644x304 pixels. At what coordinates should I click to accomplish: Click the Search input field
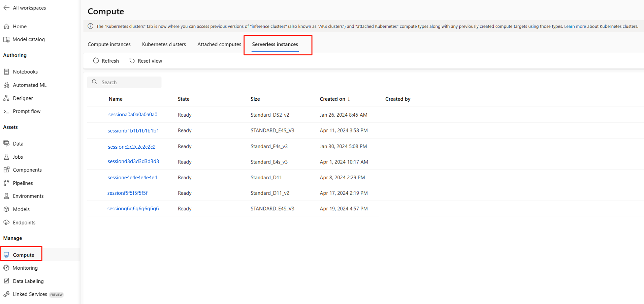pyautogui.click(x=128, y=82)
